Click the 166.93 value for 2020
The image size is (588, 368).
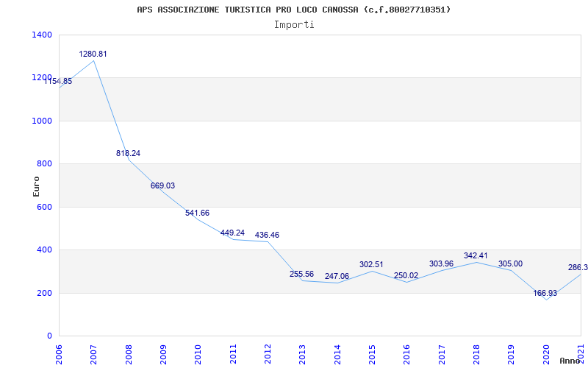(x=545, y=293)
